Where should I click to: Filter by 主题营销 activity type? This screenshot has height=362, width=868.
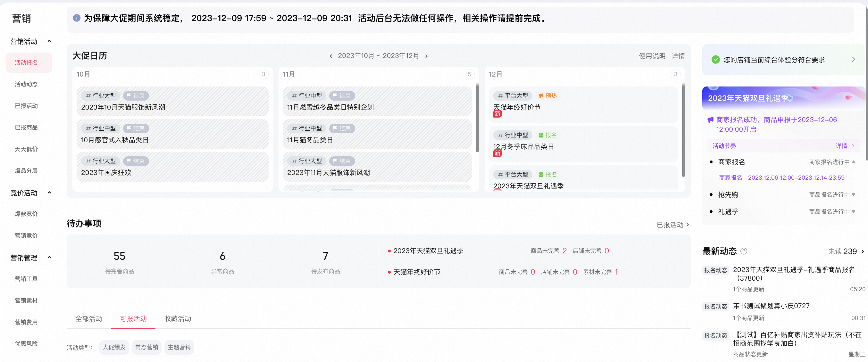click(x=179, y=347)
